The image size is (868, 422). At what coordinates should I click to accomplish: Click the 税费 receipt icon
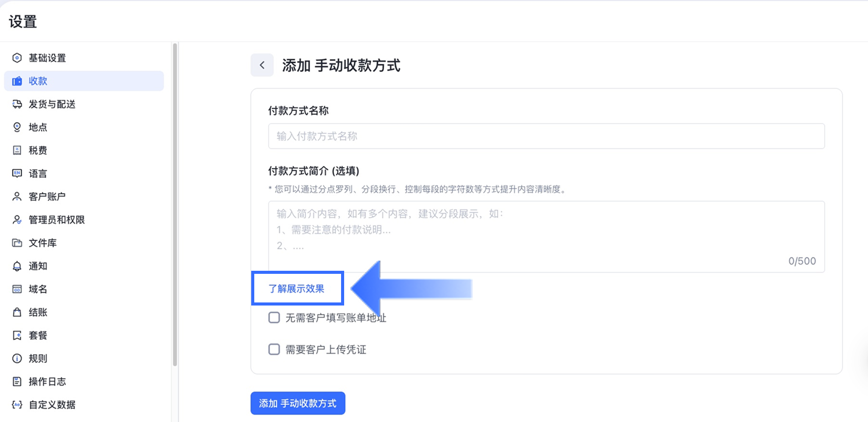pyautogui.click(x=17, y=150)
